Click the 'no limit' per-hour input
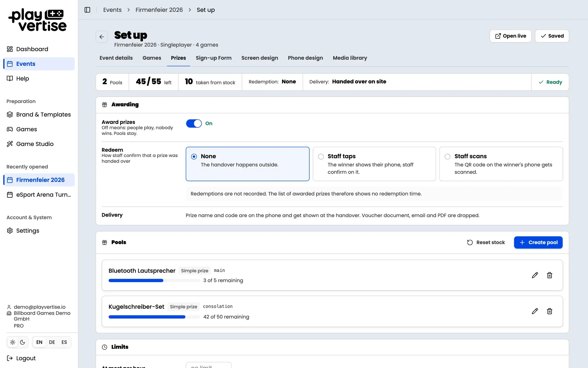588x368 pixels. pyautogui.click(x=209, y=365)
